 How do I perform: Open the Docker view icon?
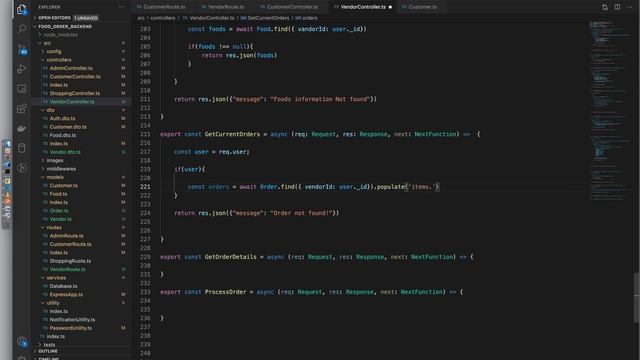tap(22, 129)
